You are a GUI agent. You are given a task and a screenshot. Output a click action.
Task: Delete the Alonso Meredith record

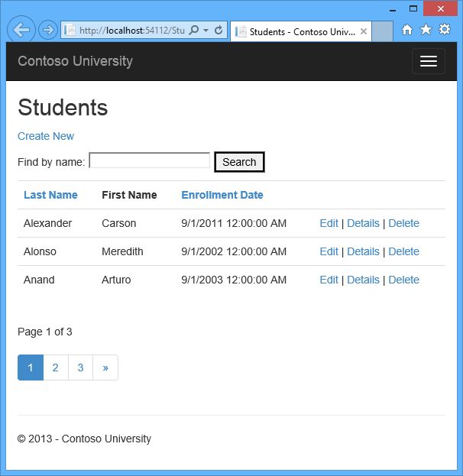coord(404,251)
